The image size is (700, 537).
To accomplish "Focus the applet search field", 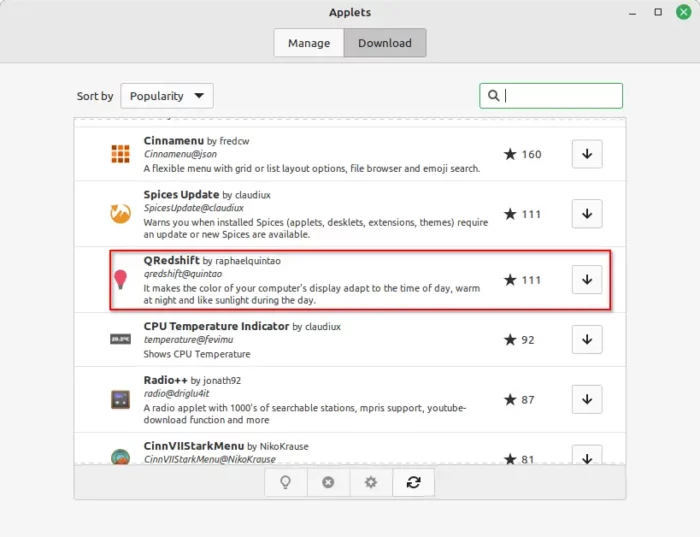I will tap(551, 96).
